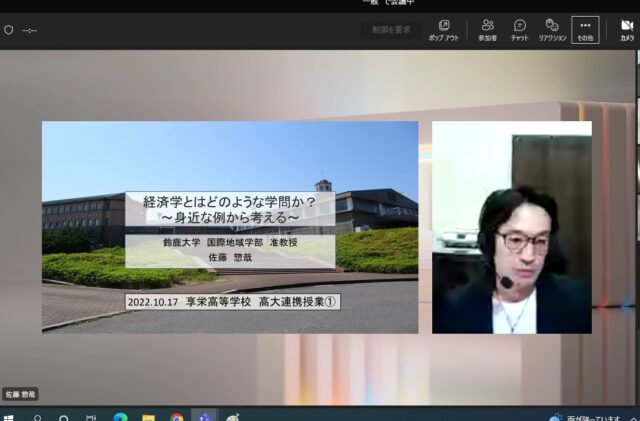Click the presenter's webcam video tile
640x421 pixels.
tap(512, 227)
